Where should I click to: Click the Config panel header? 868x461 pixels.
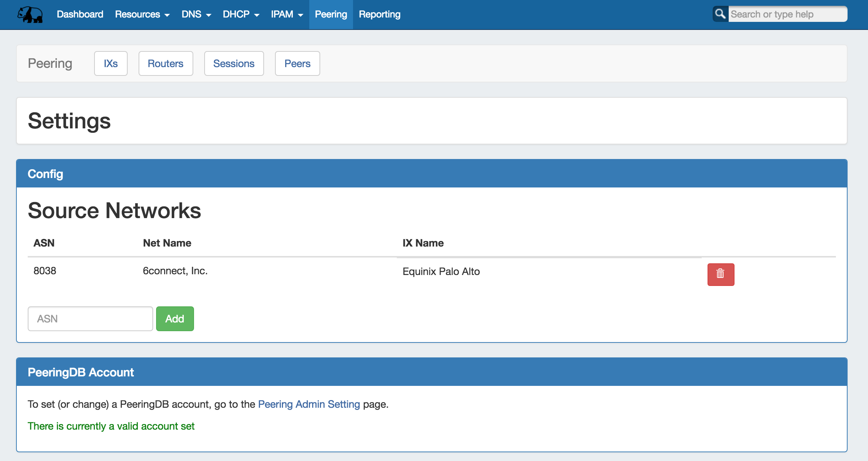click(431, 174)
